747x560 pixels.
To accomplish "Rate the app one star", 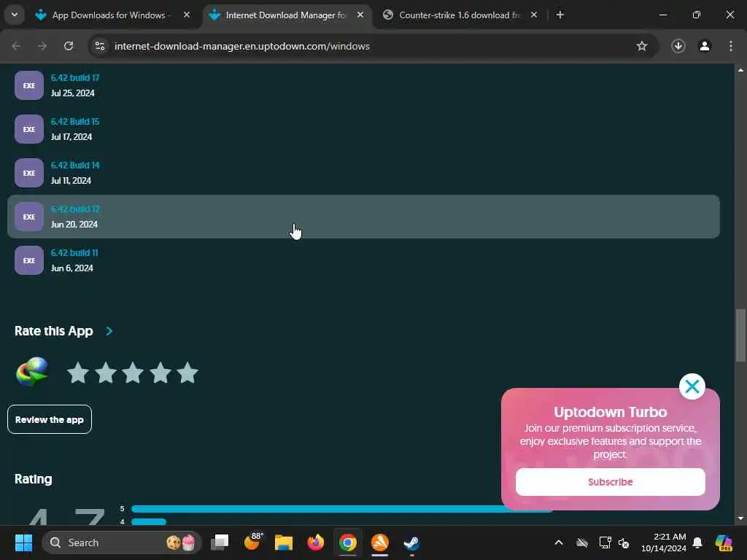I will pos(78,373).
